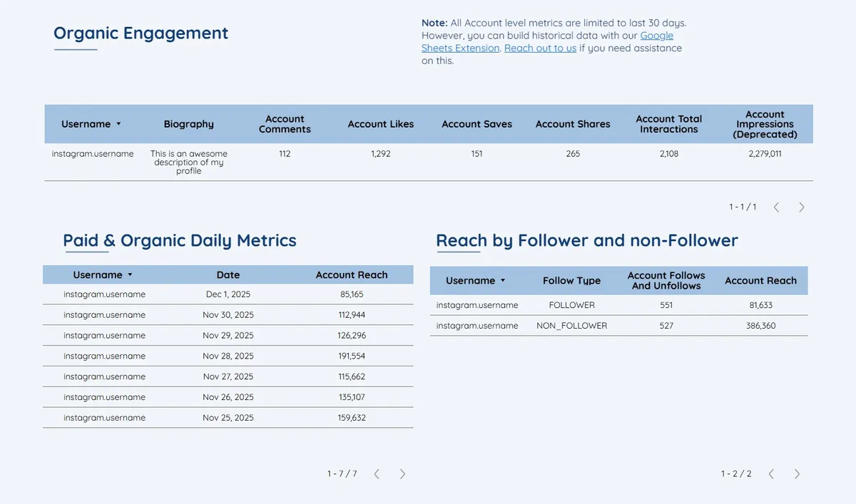The height and width of the screenshot is (504, 856).
Task: Open the Username sort dropdown in Daily Metrics table
Action: point(128,274)
